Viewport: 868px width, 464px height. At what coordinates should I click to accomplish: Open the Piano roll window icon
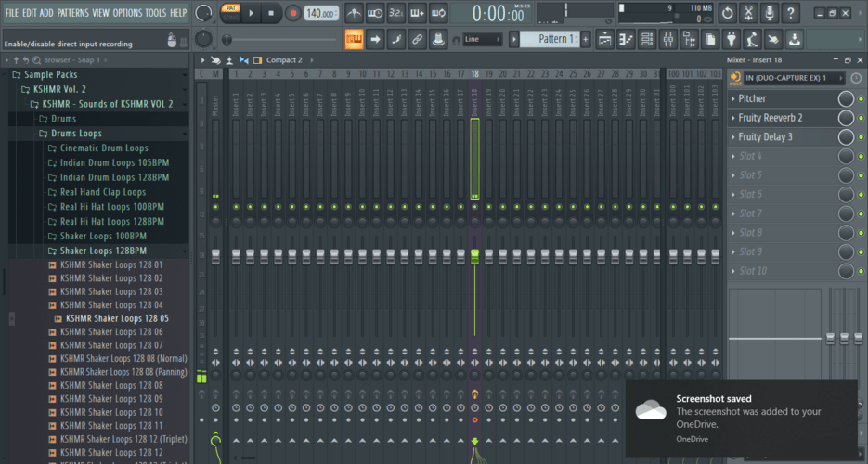[x=626, y=39]
